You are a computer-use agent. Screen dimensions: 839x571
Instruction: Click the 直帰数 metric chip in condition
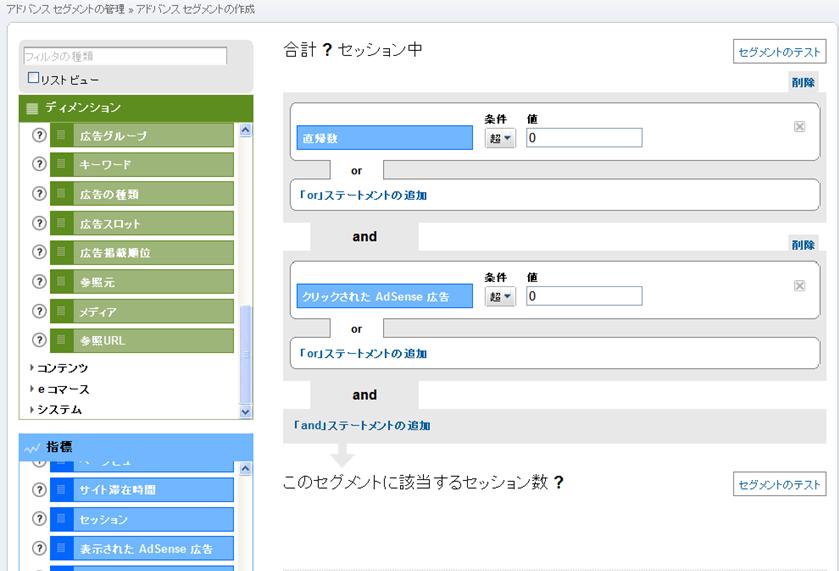[x=385, y=138]
